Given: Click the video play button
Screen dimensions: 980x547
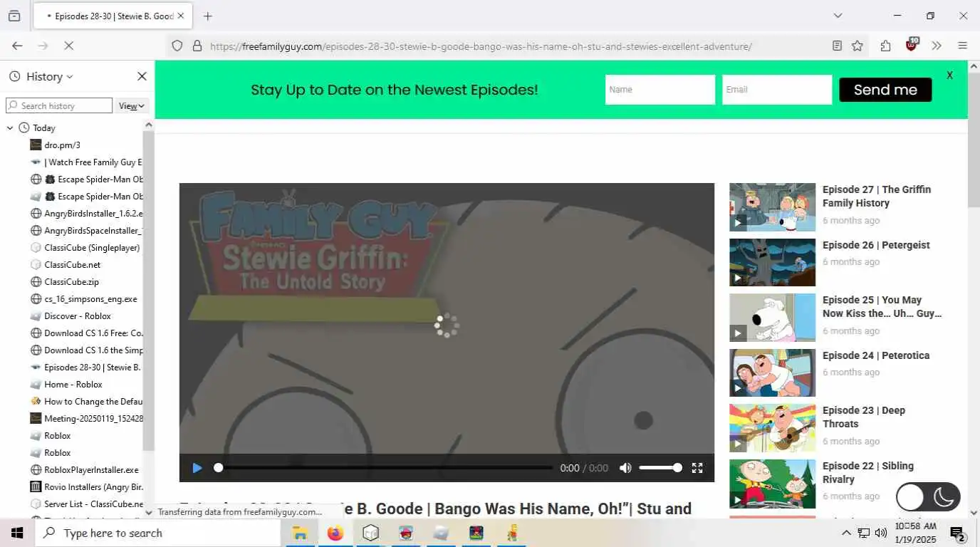Looking at the screenshot, I should pos(197,468).
